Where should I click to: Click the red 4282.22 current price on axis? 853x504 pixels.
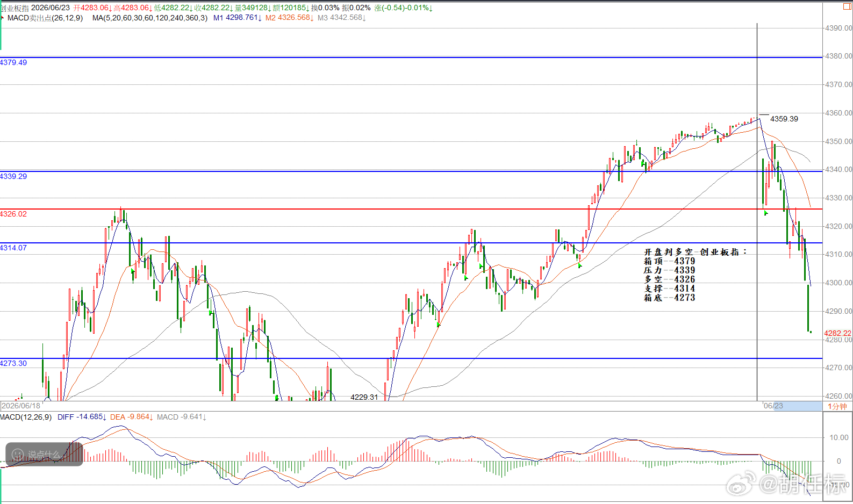tap(838, 333)
